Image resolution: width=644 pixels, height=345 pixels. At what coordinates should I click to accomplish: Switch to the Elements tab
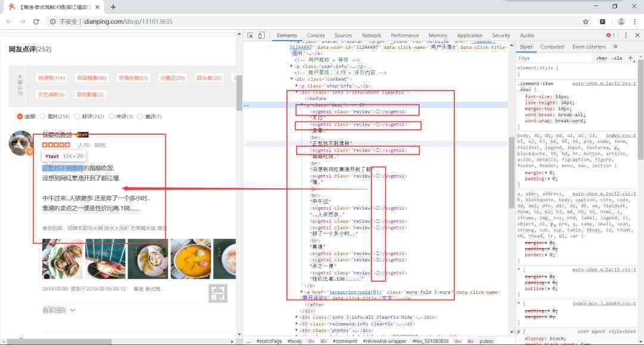(x=287, y=36)
